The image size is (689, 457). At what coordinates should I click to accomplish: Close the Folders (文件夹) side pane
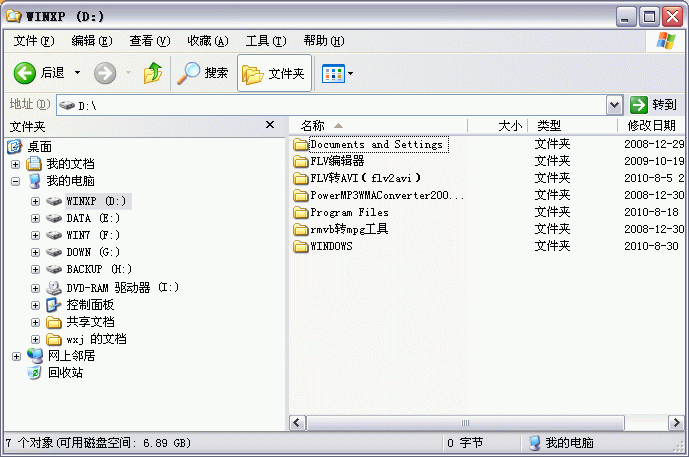click(270, 125)
